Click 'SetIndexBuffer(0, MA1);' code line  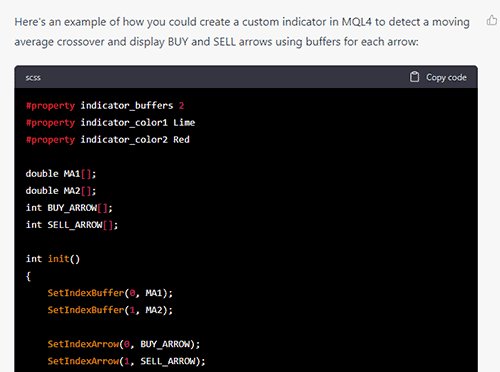[110, 293]
